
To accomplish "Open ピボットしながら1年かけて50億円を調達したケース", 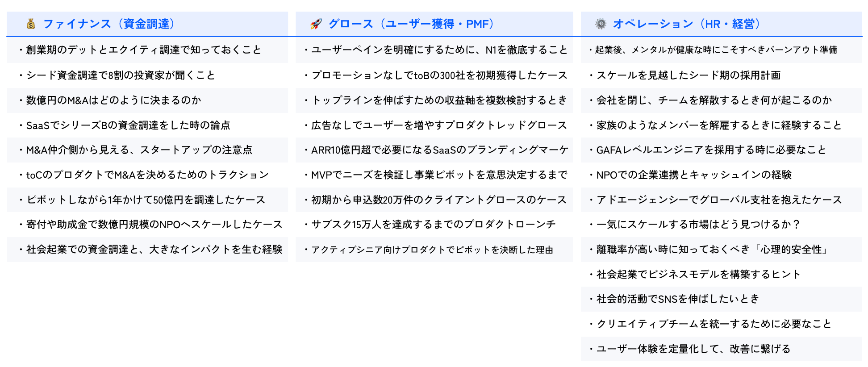I will (x=147, y=200).
